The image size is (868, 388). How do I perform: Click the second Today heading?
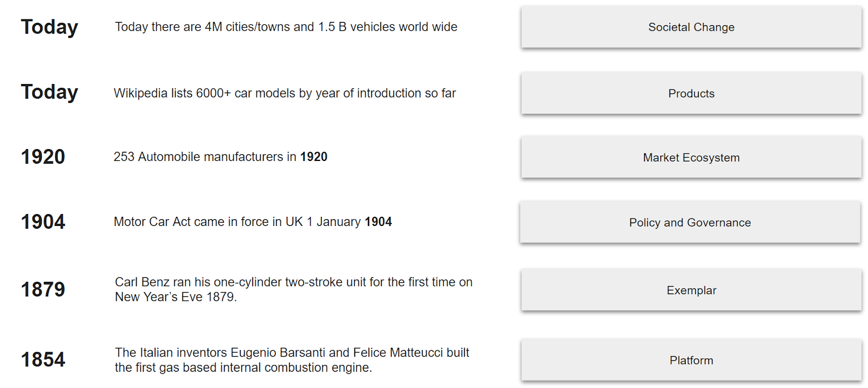point(49,92)
